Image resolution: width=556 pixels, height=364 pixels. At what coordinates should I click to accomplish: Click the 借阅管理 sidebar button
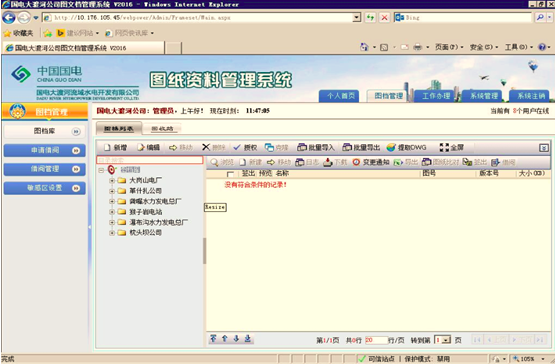[44, 169]
